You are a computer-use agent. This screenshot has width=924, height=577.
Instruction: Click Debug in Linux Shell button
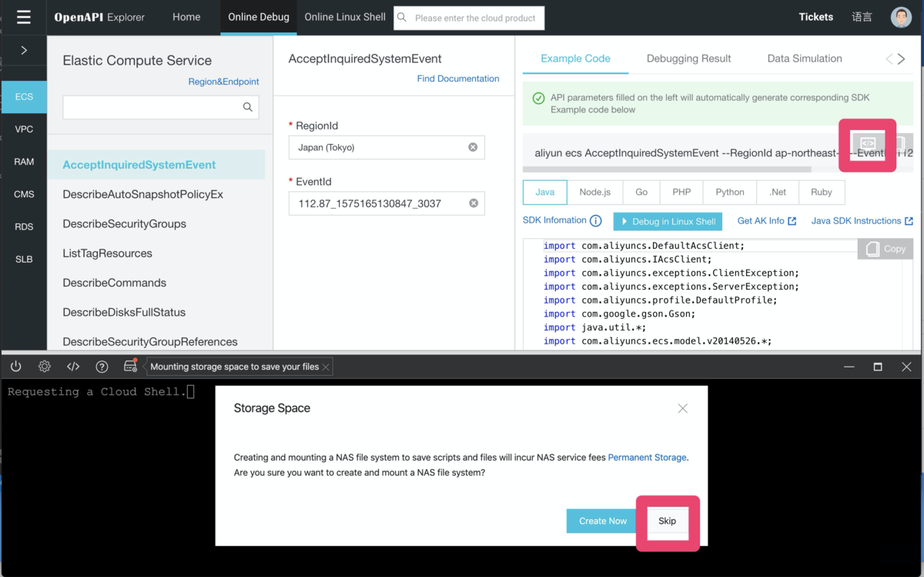pyautogui.click(x=668, y=221)
